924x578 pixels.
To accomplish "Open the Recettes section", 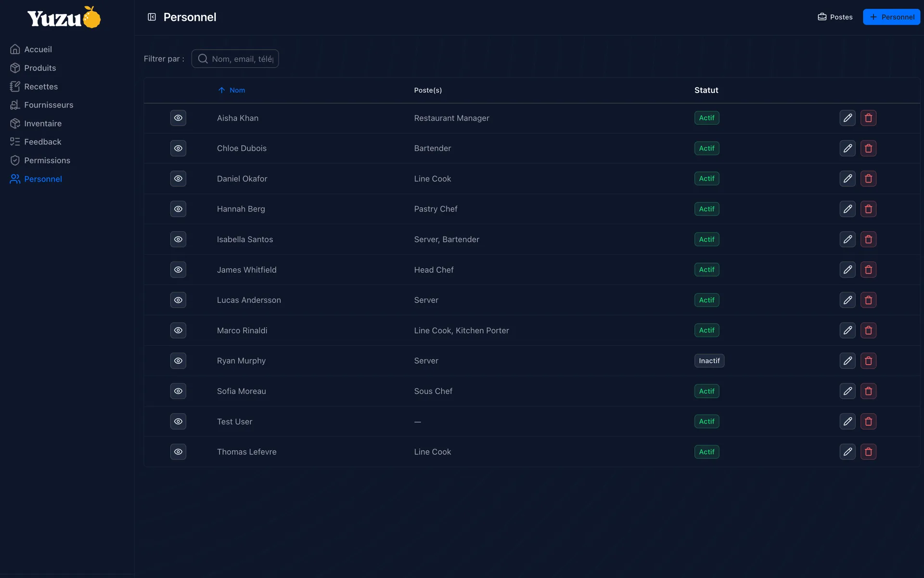I will point(34,87).
